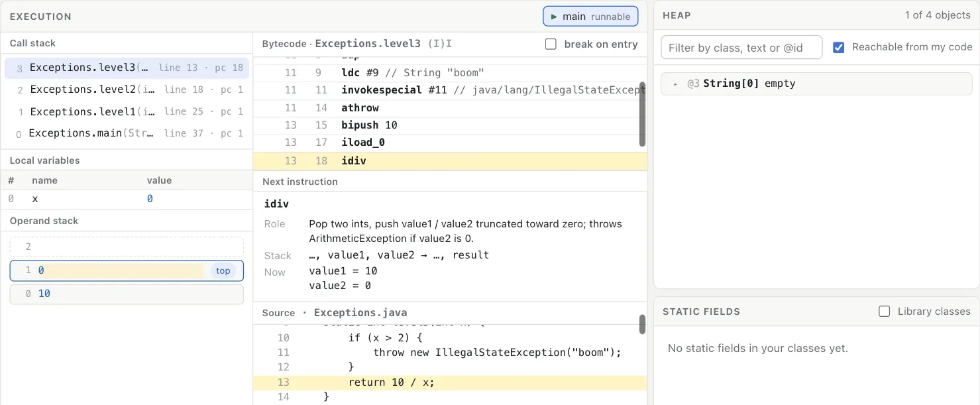
Task: Select the Exceptions.level1 stack frame
Action: [127, 111]
